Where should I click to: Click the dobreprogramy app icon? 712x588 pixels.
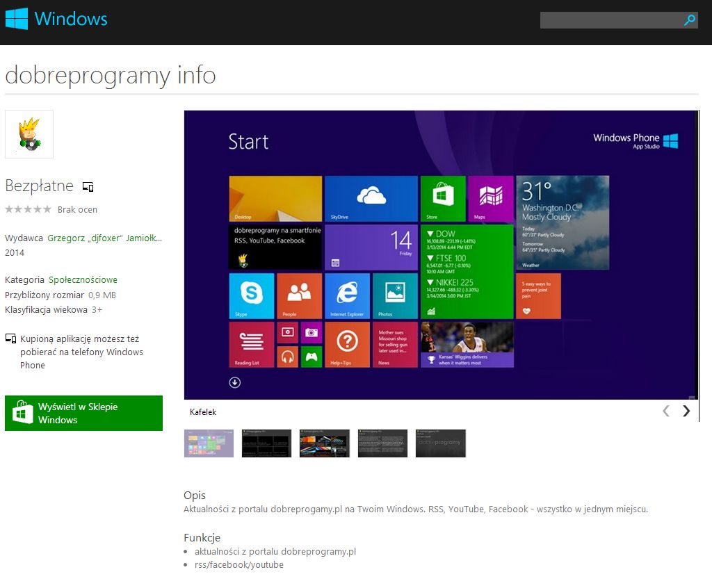point(29,134)
